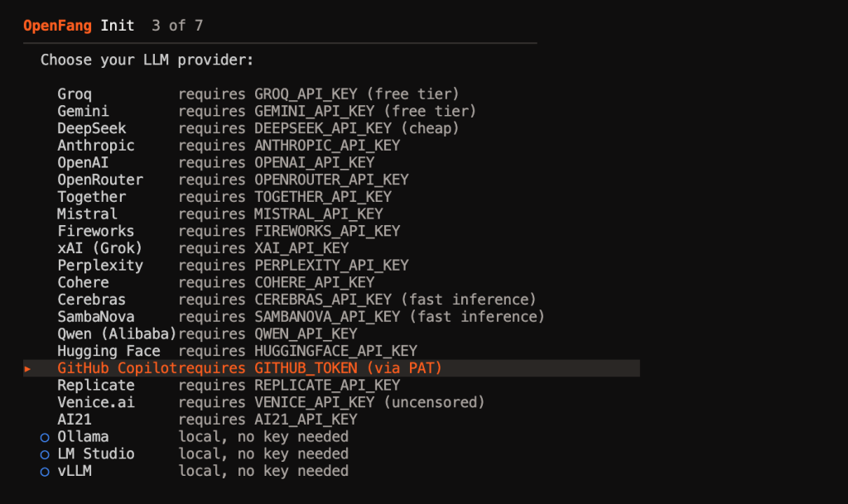Pick Anthropic from the provider list
Viewport: 848px width, 504px height.
pyautogui.click(x=96, y=146)
